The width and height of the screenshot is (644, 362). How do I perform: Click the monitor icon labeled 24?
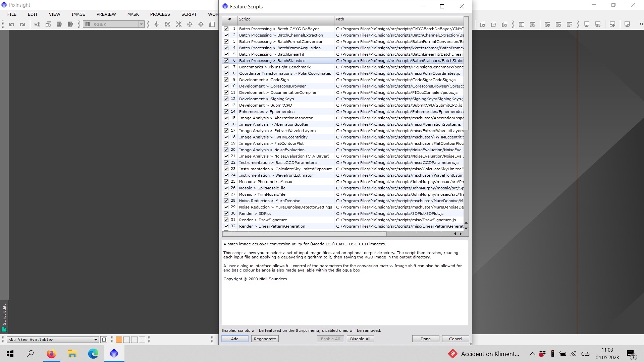[x=598, y=24]
